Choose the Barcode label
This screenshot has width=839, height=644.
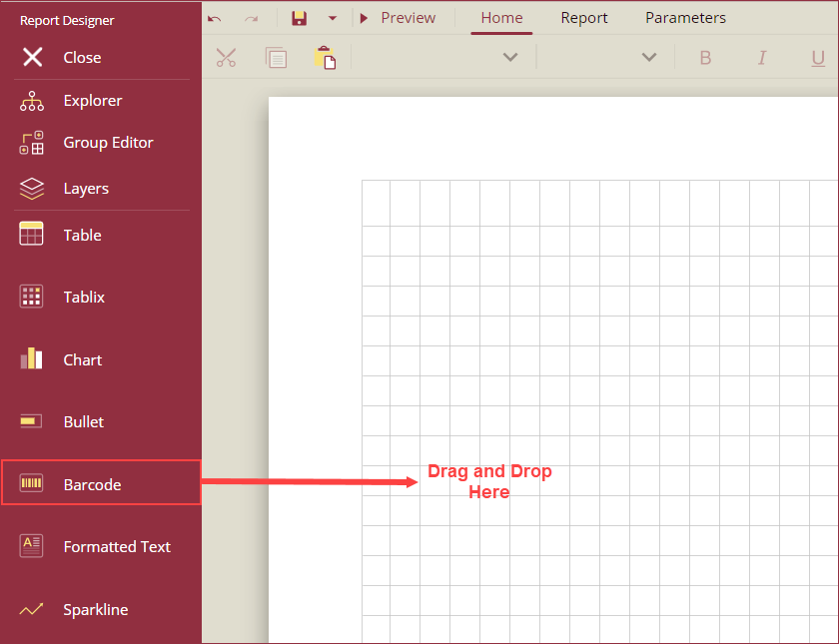pos(92,484)
